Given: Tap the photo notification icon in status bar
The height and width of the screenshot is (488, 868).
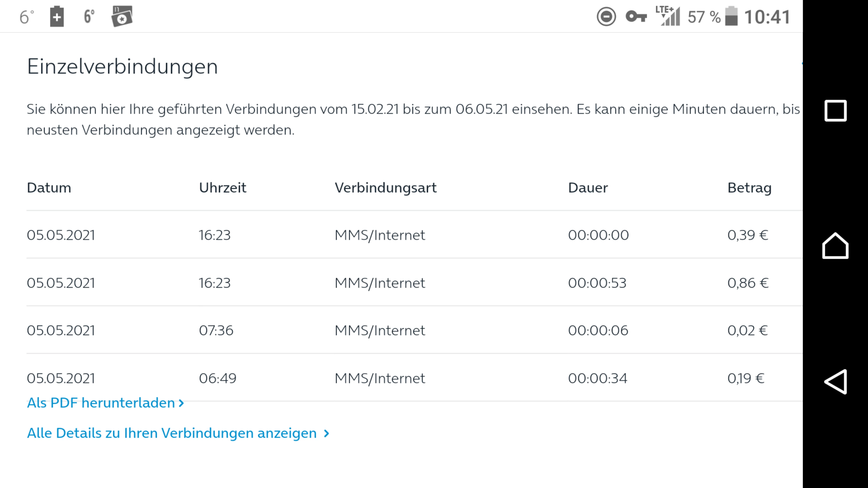Looking at the screenshot, I should [122, 16].
